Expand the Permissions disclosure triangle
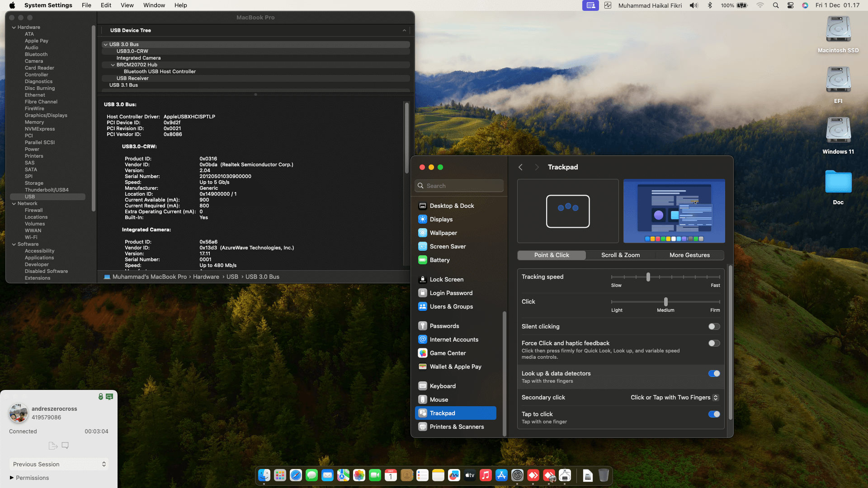 (x=12, y=478)
